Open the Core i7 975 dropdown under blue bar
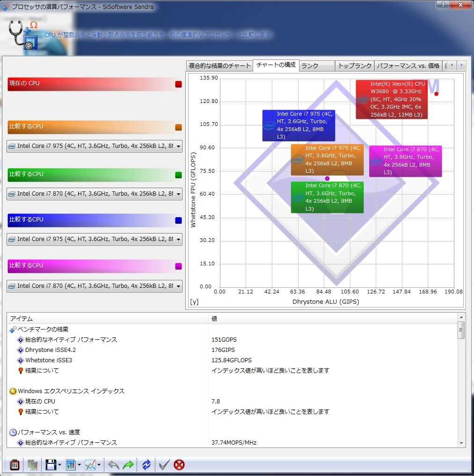The height and width of the screenshot is (476, 474). [95, 239]
